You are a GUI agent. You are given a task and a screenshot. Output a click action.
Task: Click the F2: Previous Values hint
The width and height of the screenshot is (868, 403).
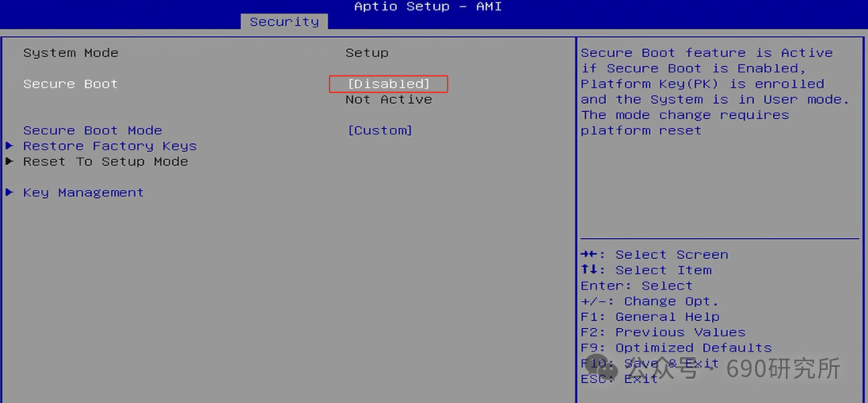[x=663, y=332]
